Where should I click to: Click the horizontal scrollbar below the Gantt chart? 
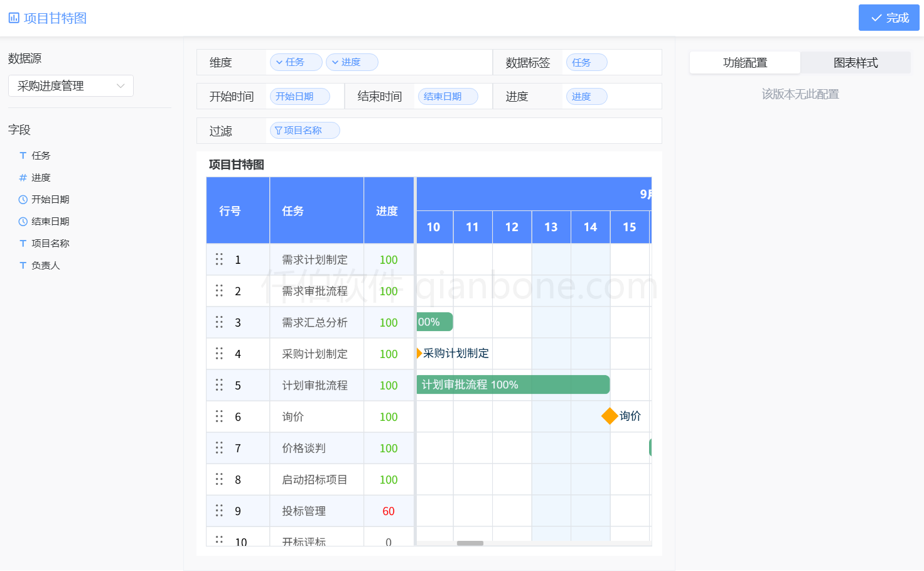point(470,543)
